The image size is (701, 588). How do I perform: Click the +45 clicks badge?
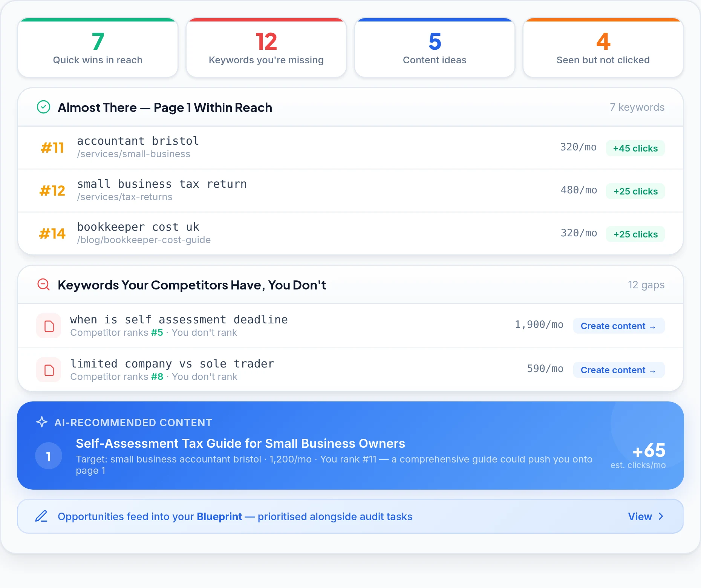pyautogui.click(x=635, y=148)
